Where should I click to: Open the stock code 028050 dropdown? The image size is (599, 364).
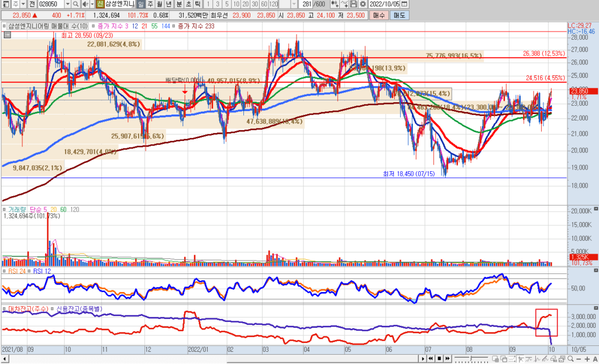click(67, 4)
